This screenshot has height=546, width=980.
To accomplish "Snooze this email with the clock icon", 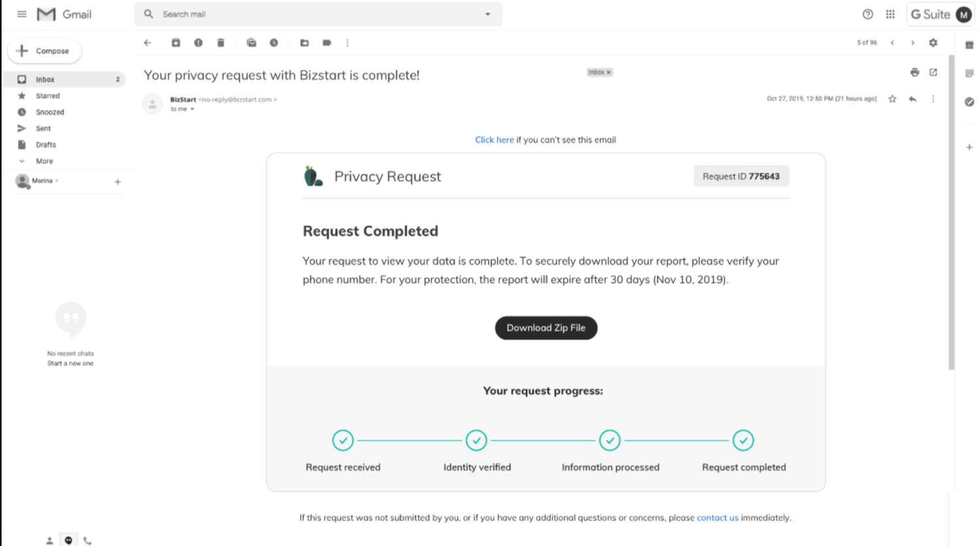I will pos(274,43).
